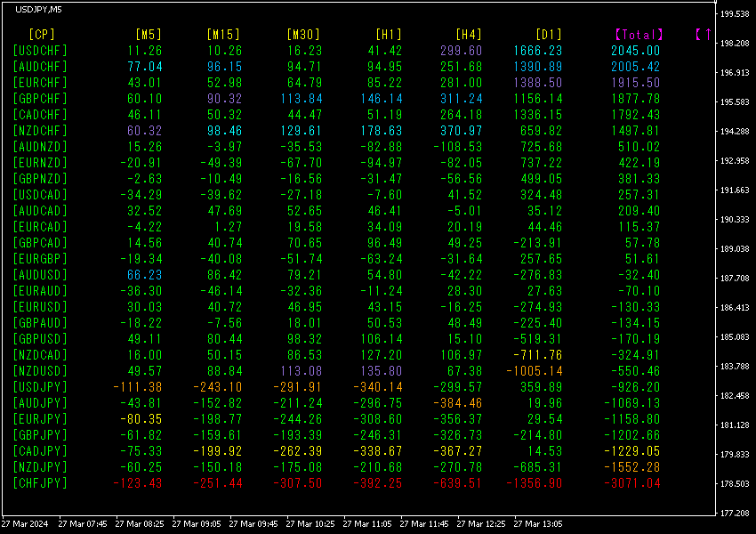This screenshot has width=756, height=534.
Task: Click AUDCHF M15 value 96.15
Action: pyautogui.click(x=225, y=67)
